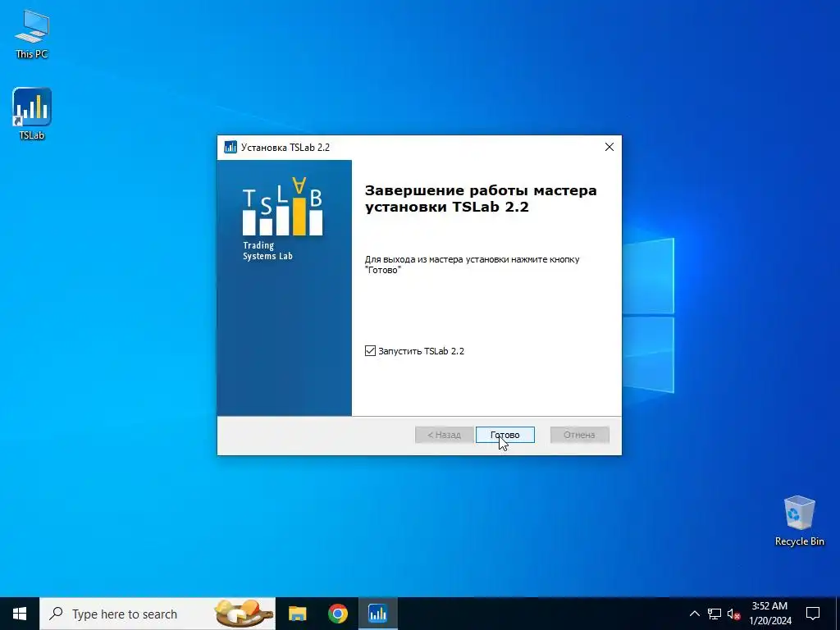Select the TSLab desktop shortcut icon
The height and width of the screenshot is (630, 840).
[x=32, y=113]
